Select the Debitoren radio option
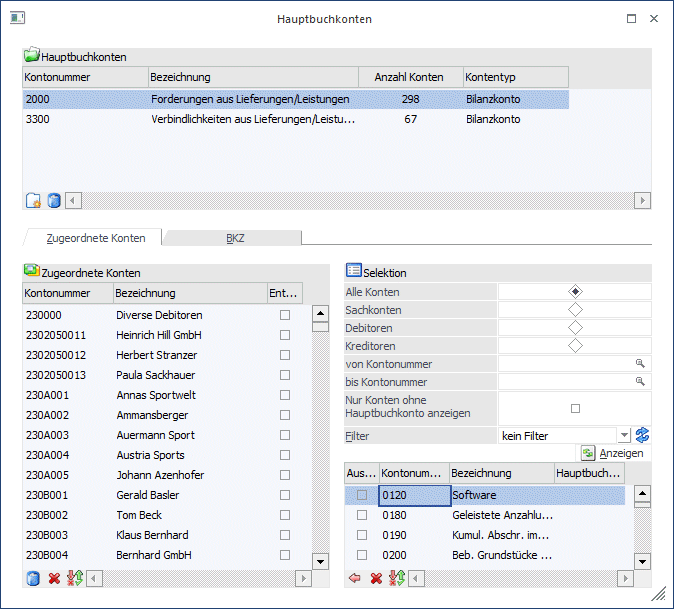Screen dimensions: 674x609 point(575,328)
